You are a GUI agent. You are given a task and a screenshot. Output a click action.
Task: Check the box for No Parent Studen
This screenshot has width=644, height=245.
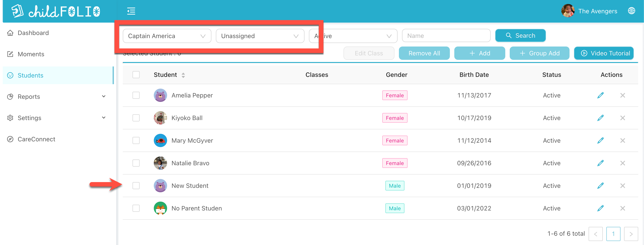pos(136,208)
